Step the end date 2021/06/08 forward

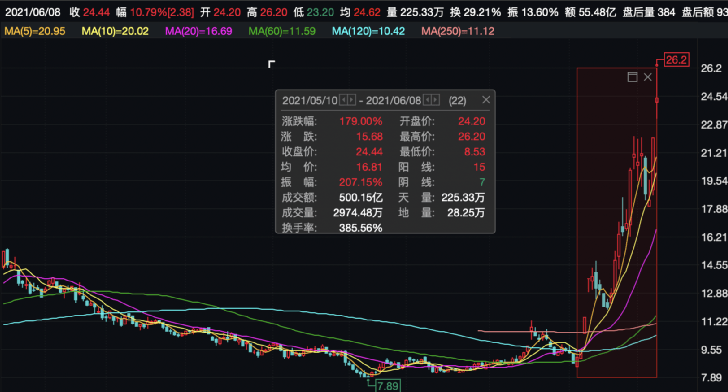[x=435, y=100]
